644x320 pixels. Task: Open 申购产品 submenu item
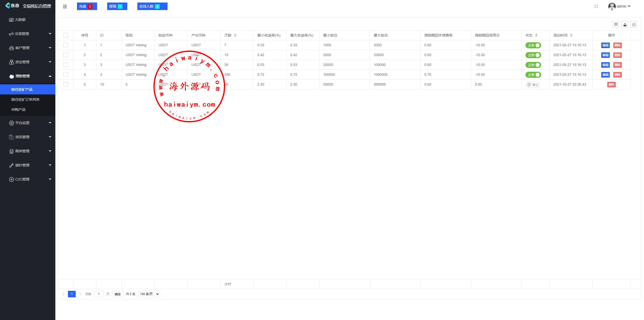pos(18,110)
